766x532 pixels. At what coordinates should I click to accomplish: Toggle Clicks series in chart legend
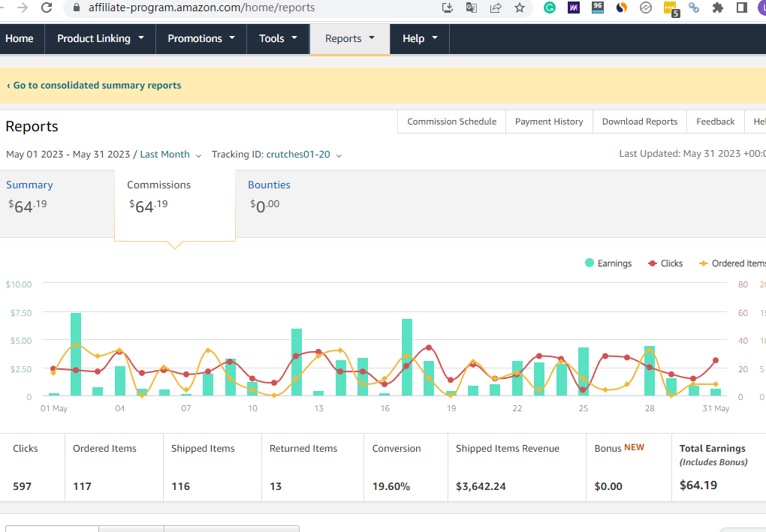(665, 263)
